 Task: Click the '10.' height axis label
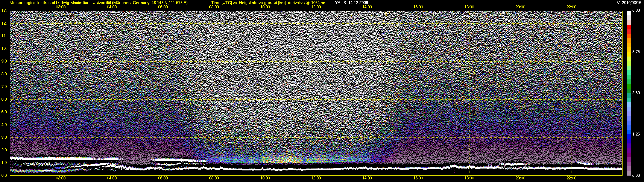click(4, 48)
